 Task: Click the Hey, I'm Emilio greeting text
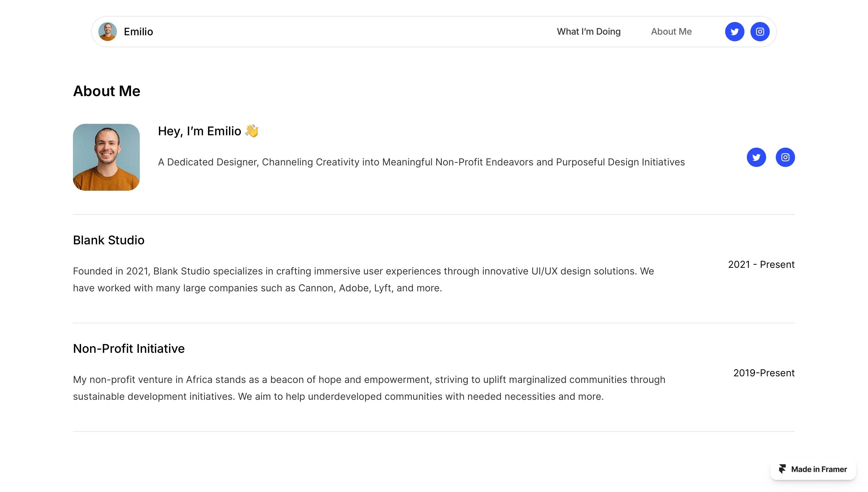(200, 131)
